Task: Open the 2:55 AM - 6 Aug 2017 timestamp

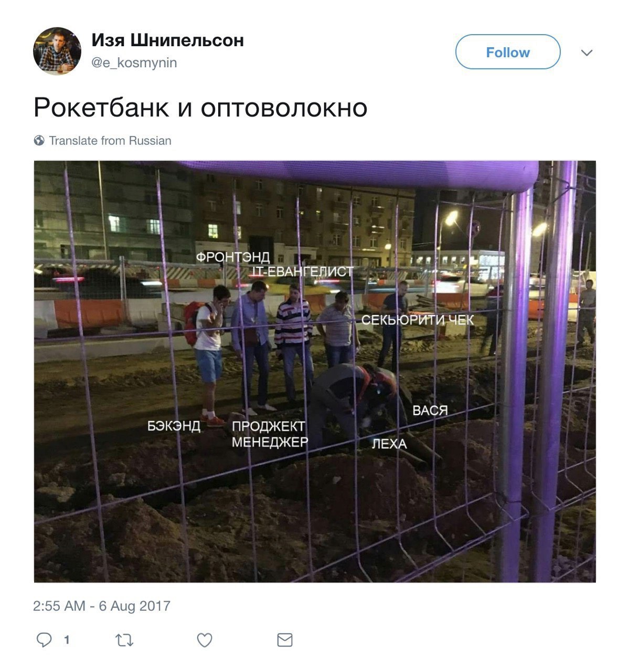Action: coord(102,606)
